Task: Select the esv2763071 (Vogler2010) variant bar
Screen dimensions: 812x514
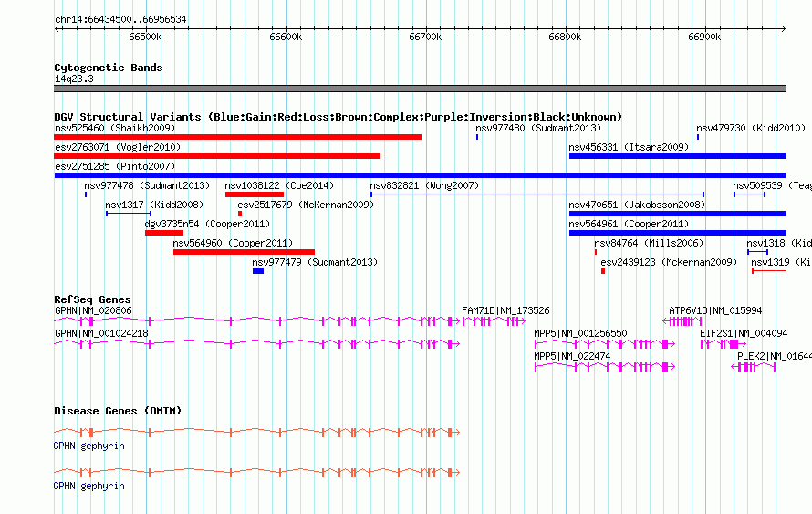Action: click(217, 156)
